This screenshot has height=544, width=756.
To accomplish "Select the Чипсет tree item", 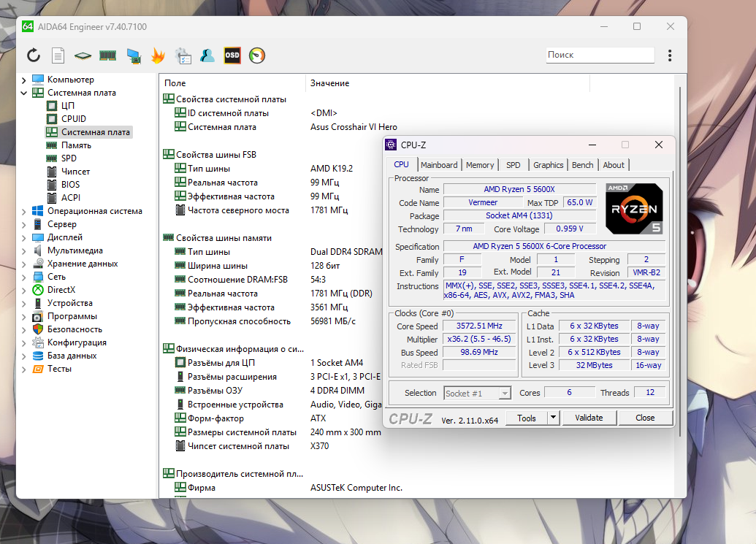I will pos(69,172).
